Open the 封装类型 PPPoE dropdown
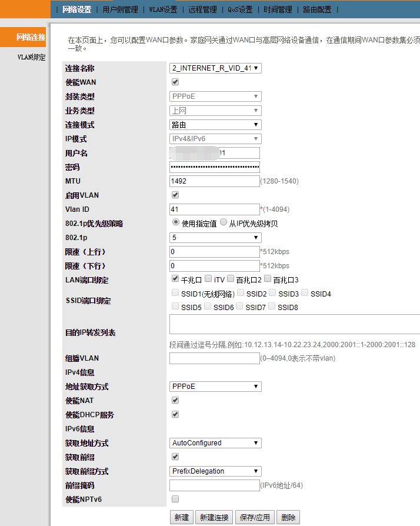The width and height of the screenshot is (420, 526). [x=215, y=96]
